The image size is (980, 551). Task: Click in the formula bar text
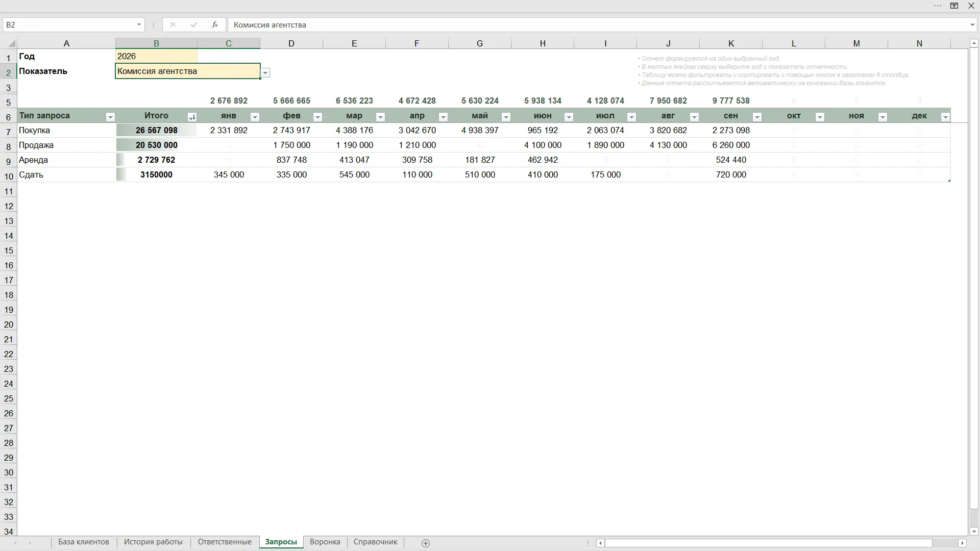(270, 25)
